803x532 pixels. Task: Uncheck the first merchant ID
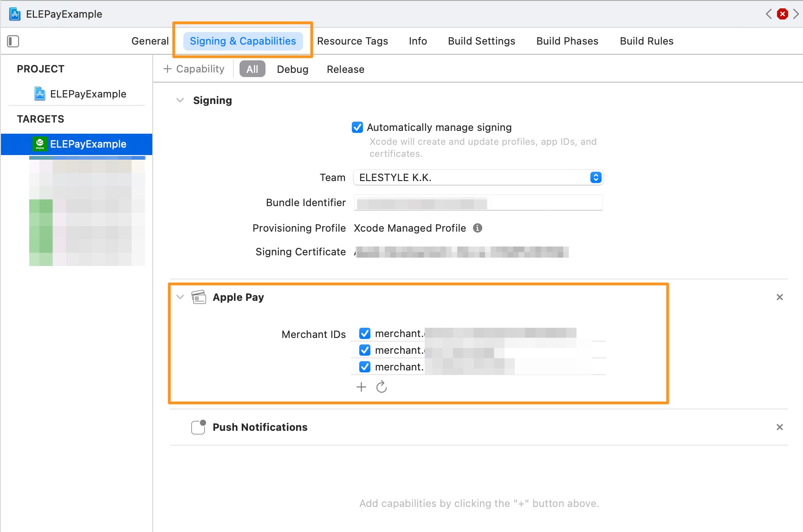365,333
